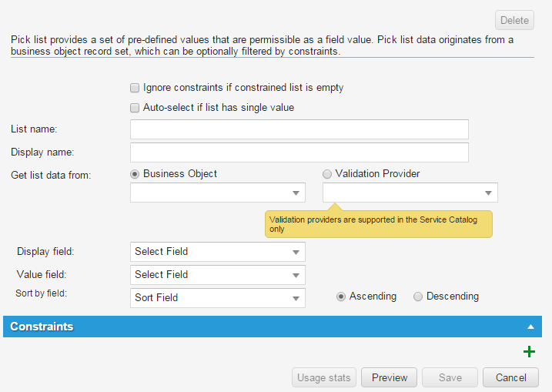This screenshot has width=552, height=392.
Task: Choose Descending sort order
Action: [418, 297]
